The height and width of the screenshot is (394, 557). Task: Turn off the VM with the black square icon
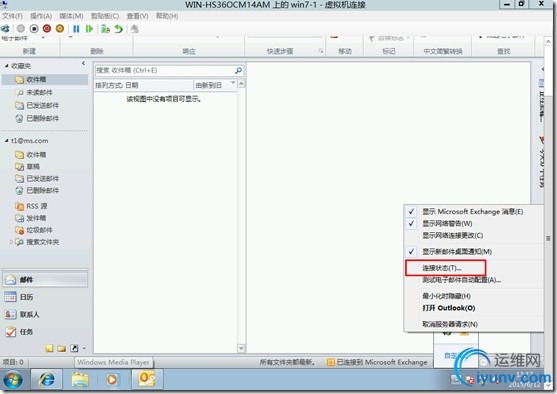tap(34, 29)
